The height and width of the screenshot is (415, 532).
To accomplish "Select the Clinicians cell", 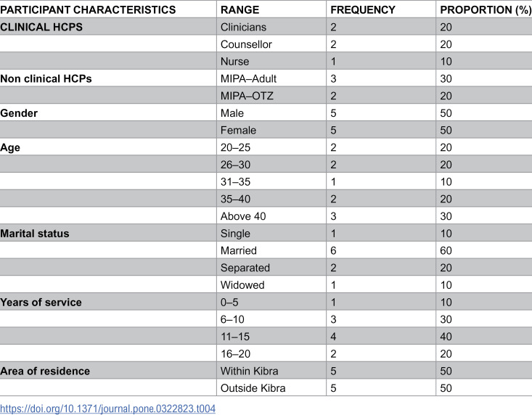I will (x=243, y=27).
